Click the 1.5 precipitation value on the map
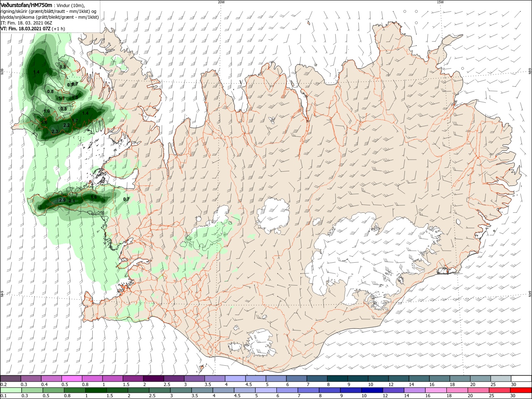 [x=75, y=97]
